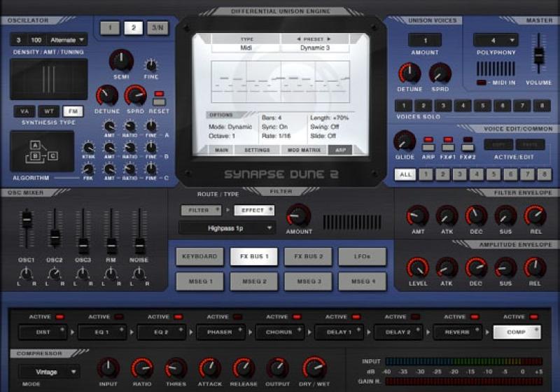This screenshot has height=392, width=560.
Task: Toggle the PHASER effect ACTIVE LED
Action: 237,317
